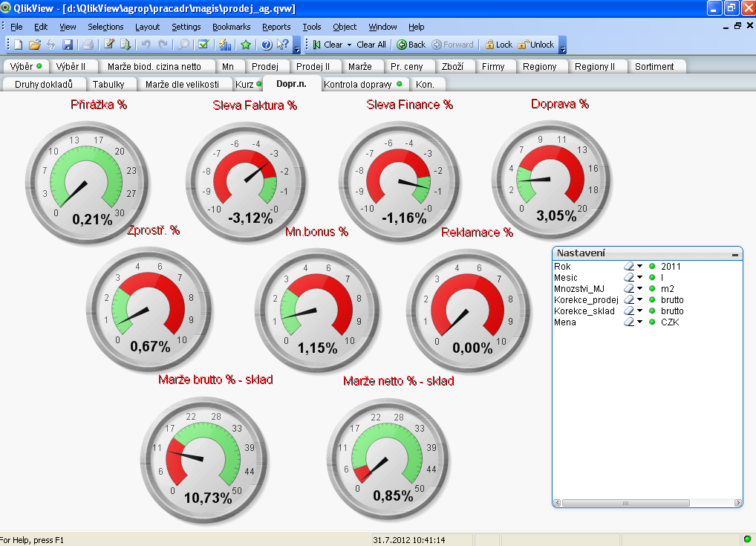Open the Reports menu
The image size is (756, 546).
(276, 27)
